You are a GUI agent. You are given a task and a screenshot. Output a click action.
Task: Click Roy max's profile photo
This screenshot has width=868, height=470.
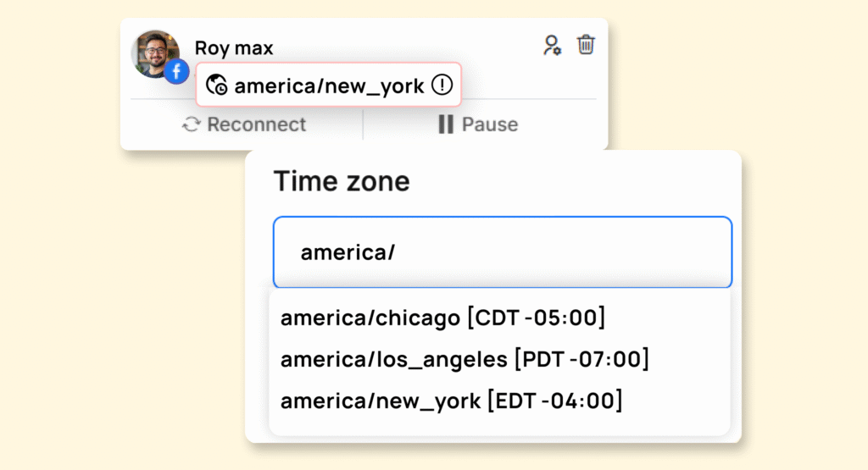point(153,53)
